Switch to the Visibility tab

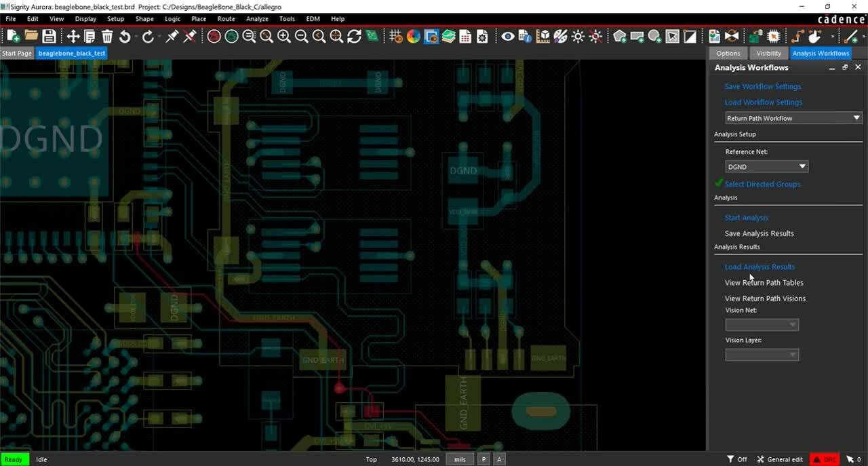point(768,53)
